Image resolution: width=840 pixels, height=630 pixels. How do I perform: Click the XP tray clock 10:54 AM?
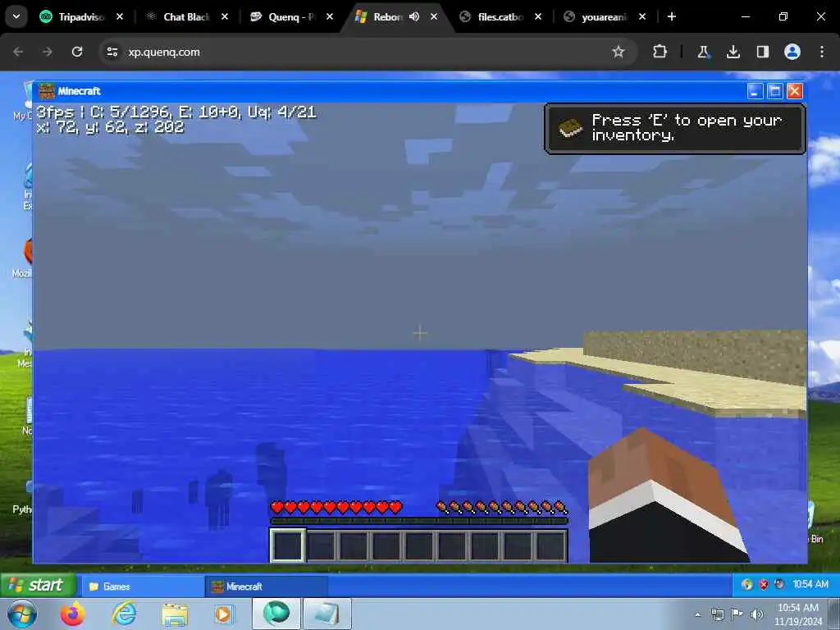point(810,584)
